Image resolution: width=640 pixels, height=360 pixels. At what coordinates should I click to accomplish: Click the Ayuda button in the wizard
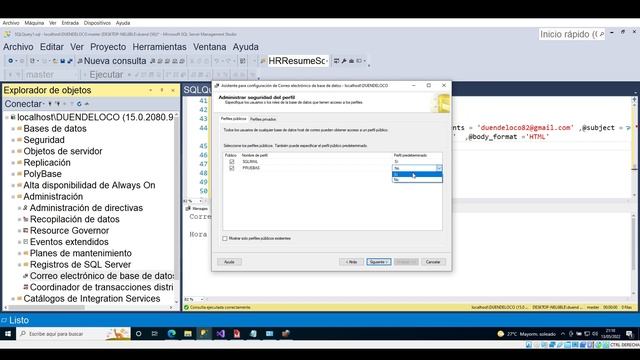[x=229, y=262]
